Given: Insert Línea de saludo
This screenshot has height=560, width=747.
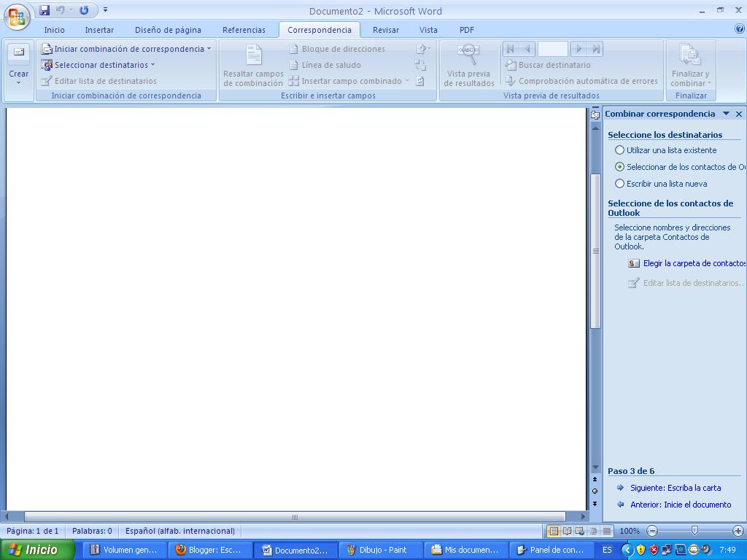Looking at the screenshot, I should (325, 65).
